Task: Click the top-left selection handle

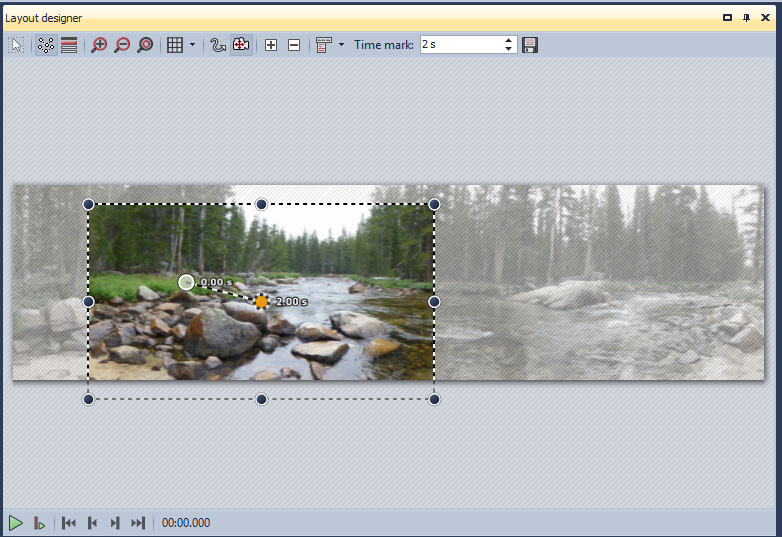Action: coord(88,204)
